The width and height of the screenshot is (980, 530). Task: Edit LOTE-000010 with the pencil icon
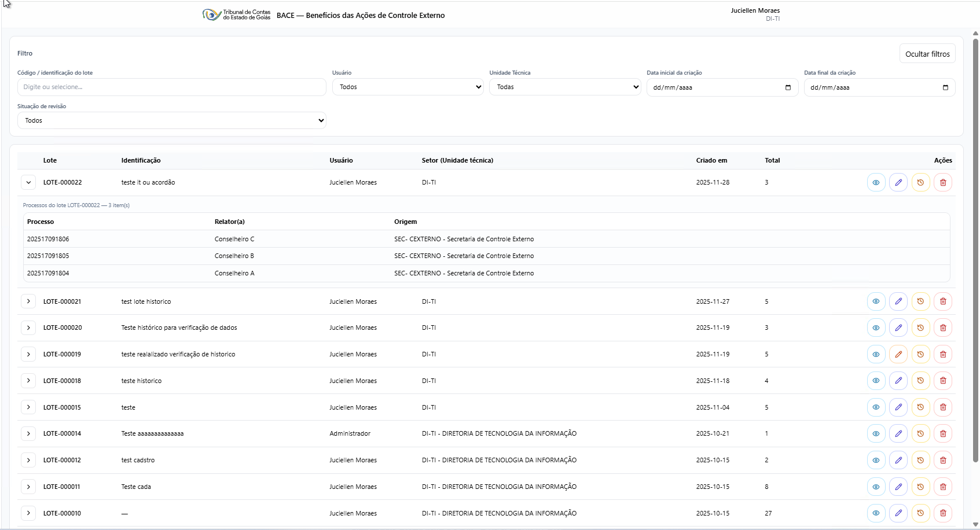pyautogui.click(x=898, y=513)
